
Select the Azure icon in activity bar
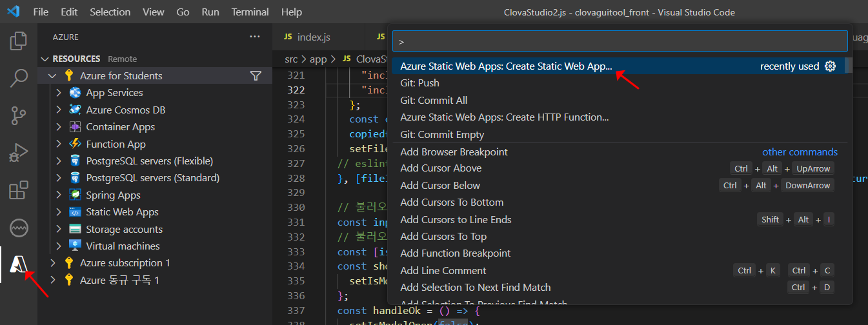(18, 265)
